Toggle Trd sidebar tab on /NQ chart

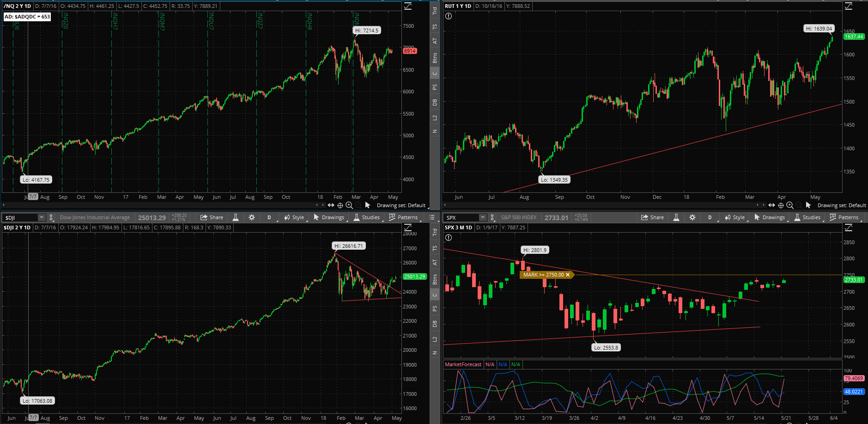[435, 11]
